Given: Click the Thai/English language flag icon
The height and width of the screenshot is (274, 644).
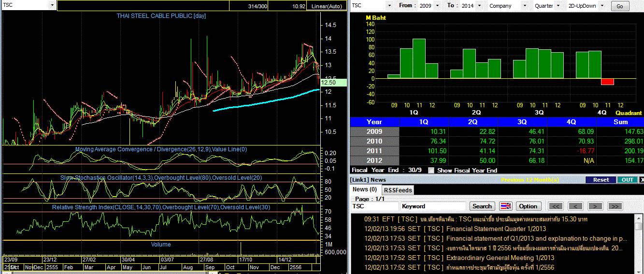Looking at the screenshot, I should (506, 206).
